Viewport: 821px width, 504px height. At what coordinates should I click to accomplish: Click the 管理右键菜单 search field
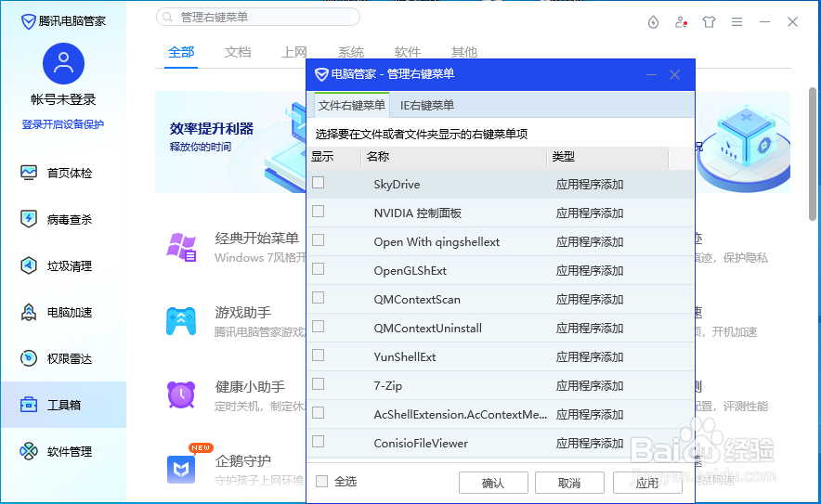tap(258, 17)
